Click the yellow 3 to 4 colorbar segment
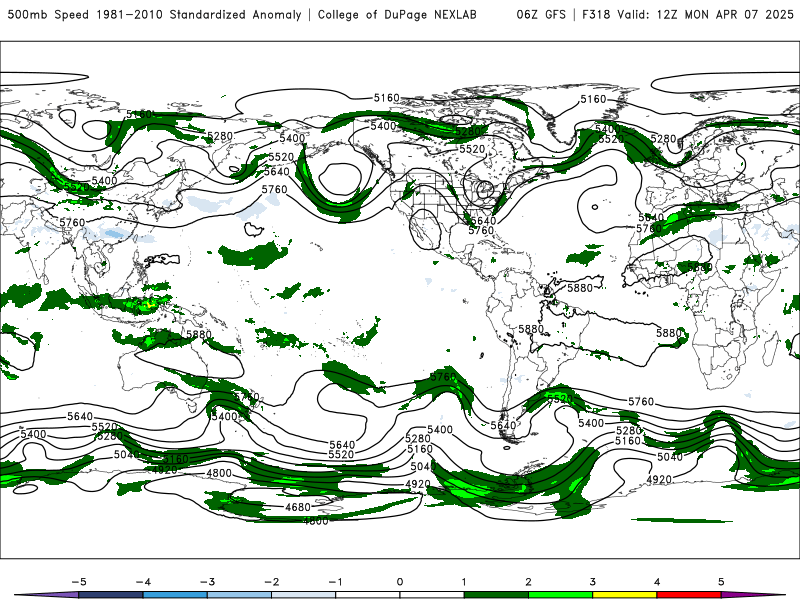 [x=624, y=595]
